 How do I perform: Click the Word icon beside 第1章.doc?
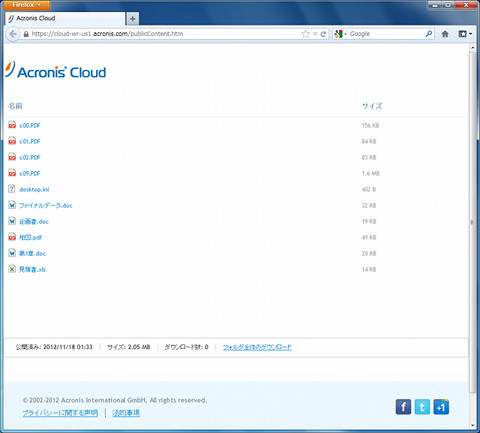[12, 253]
